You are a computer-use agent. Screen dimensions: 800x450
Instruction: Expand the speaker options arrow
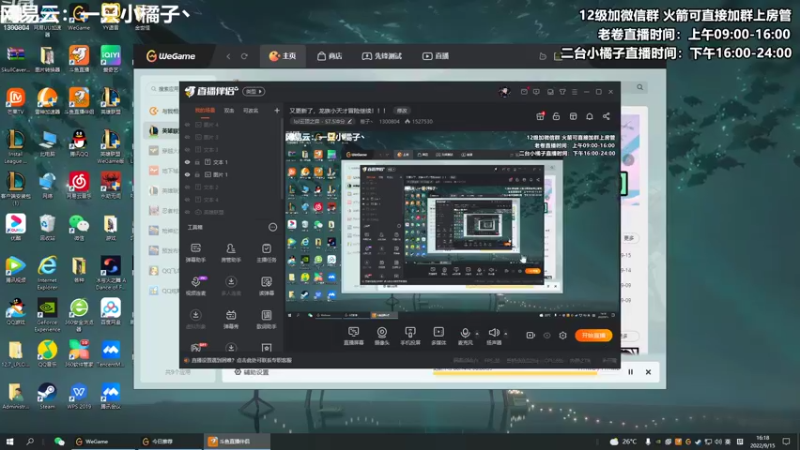click(506, 334)
